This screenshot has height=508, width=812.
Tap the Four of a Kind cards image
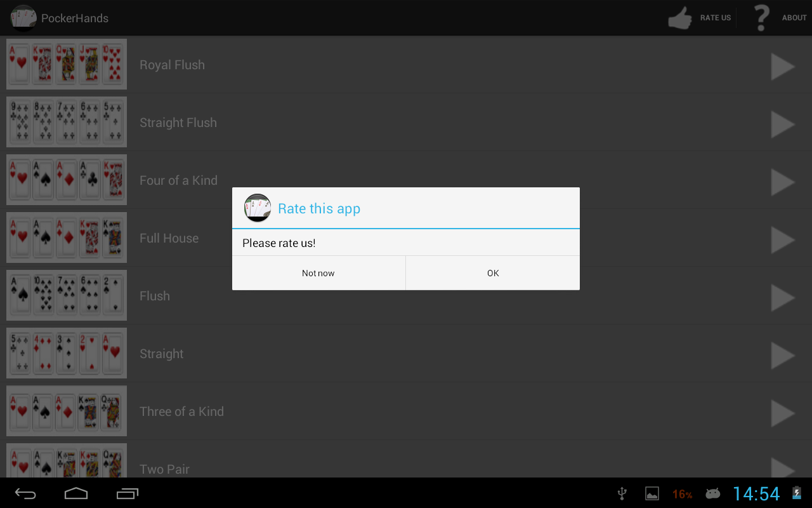tap(67, 180)
